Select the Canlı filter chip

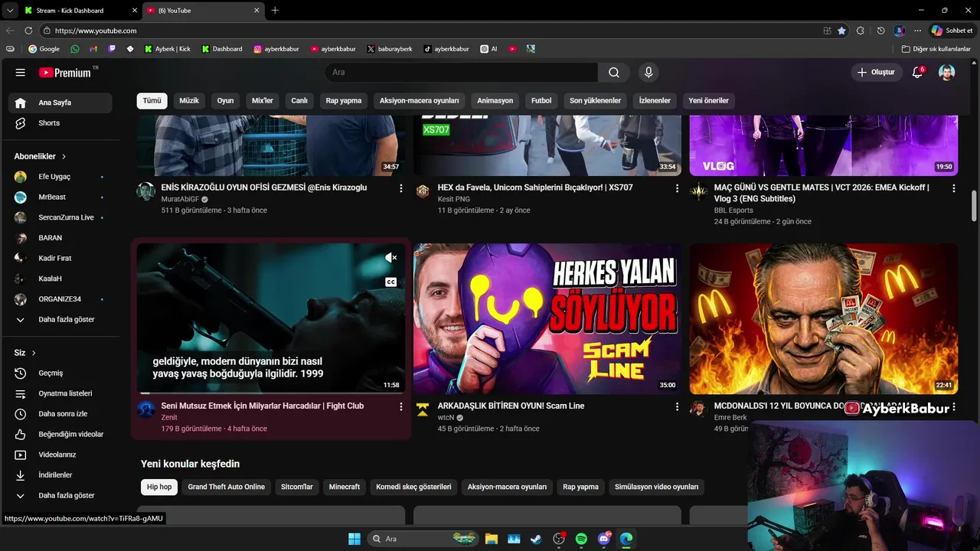click(299, 101)
